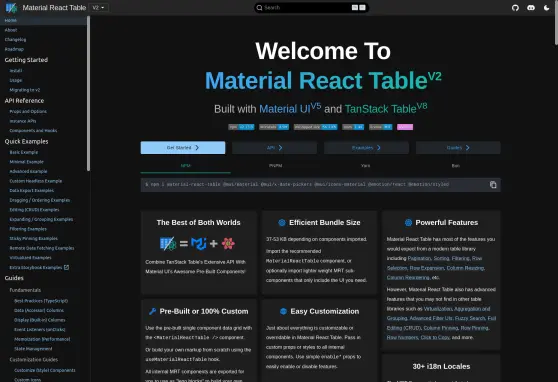Open Data (Accessor) Columns guide

pos(39,310)
